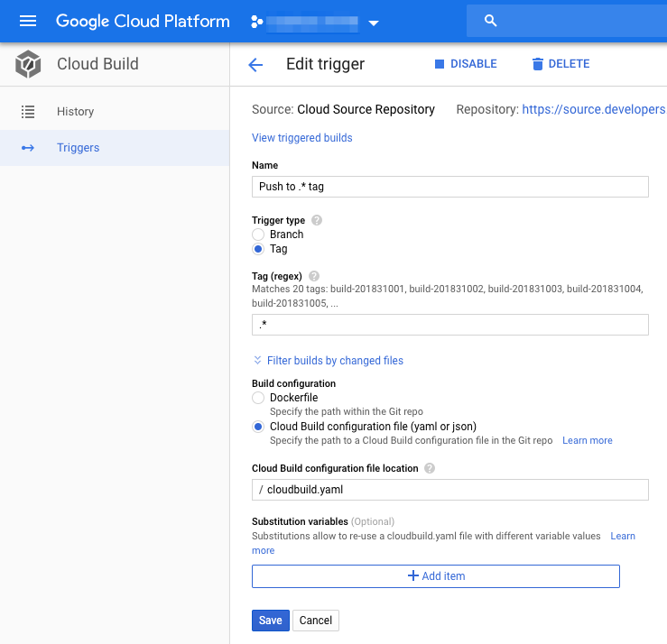Open the hamburger navigation menu

(28, 21)
